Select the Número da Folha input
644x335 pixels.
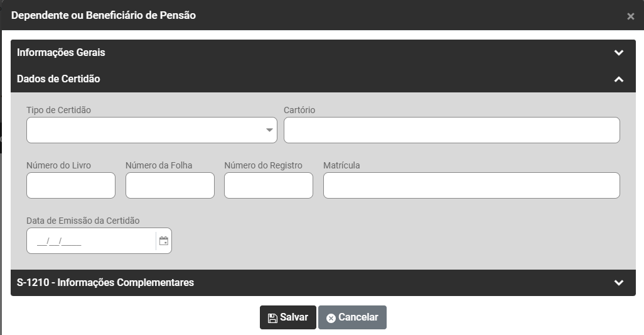pos(169,185)
